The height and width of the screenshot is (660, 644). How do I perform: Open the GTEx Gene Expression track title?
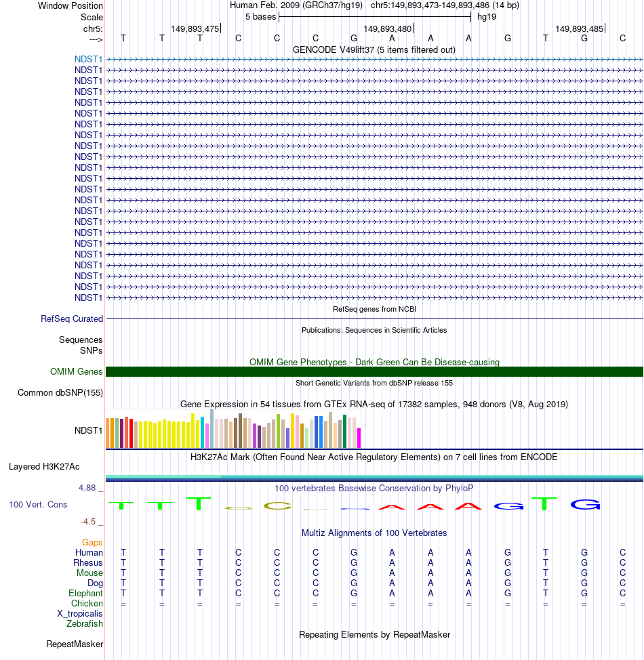coord(374,404)
